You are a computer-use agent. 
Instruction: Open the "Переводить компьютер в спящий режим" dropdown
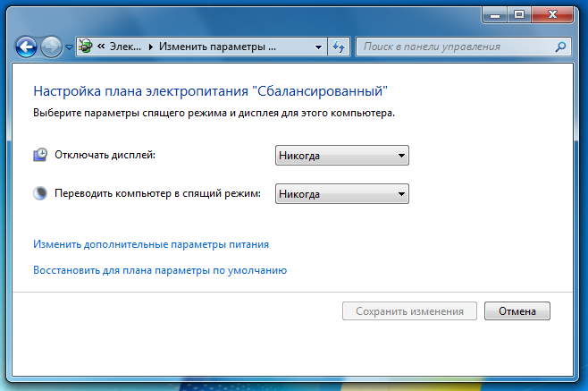[342, 194]
